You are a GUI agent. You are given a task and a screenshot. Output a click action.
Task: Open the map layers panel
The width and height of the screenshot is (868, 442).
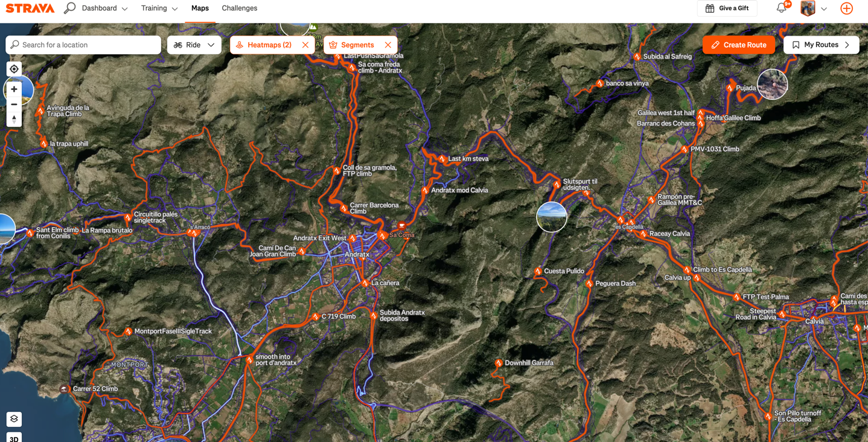[x=14, y=419]
